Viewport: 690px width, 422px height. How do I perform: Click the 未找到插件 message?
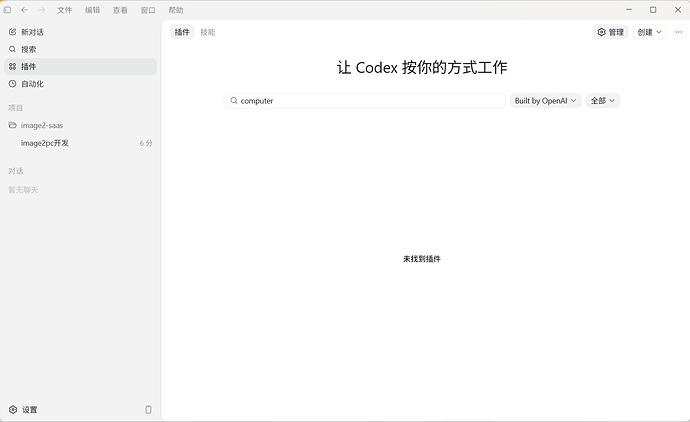422,259
